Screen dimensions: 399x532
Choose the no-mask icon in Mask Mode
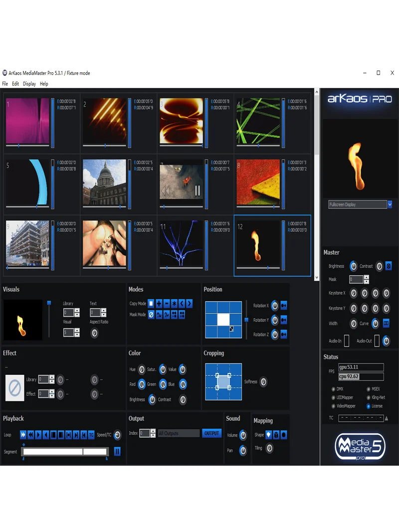click(x=151, y=315)
